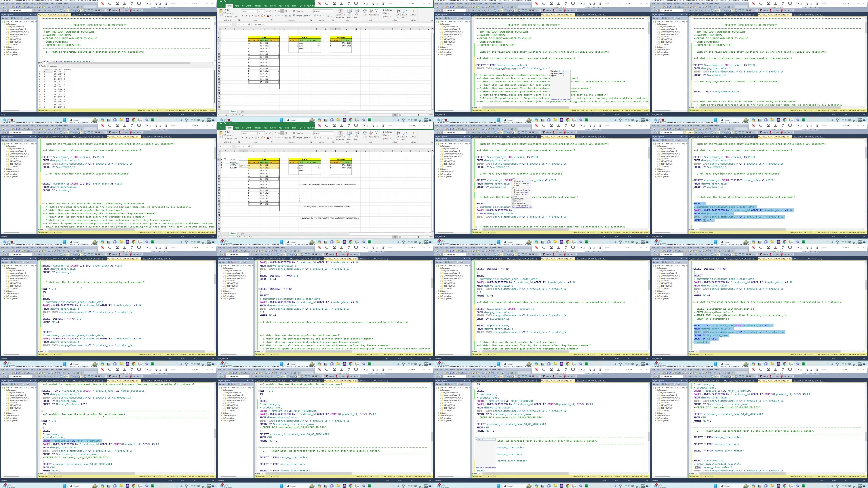Viewport: 868px width, 488px height.
Task: Toggle Italic in the 00:05:42 Excel frame
Action: coord(246,15)
